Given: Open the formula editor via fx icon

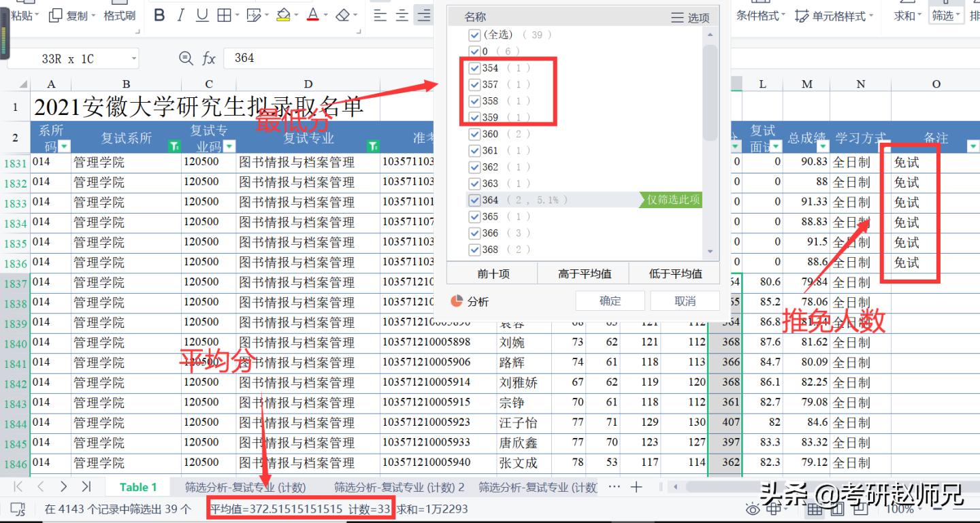Looking at the screenshot, I should tap(209, 58).
